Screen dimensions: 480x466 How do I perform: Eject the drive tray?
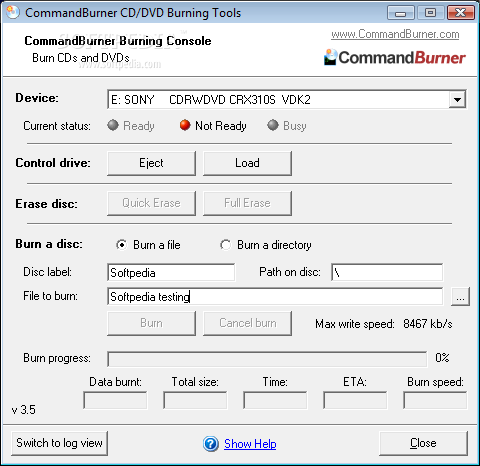(151, 163)
